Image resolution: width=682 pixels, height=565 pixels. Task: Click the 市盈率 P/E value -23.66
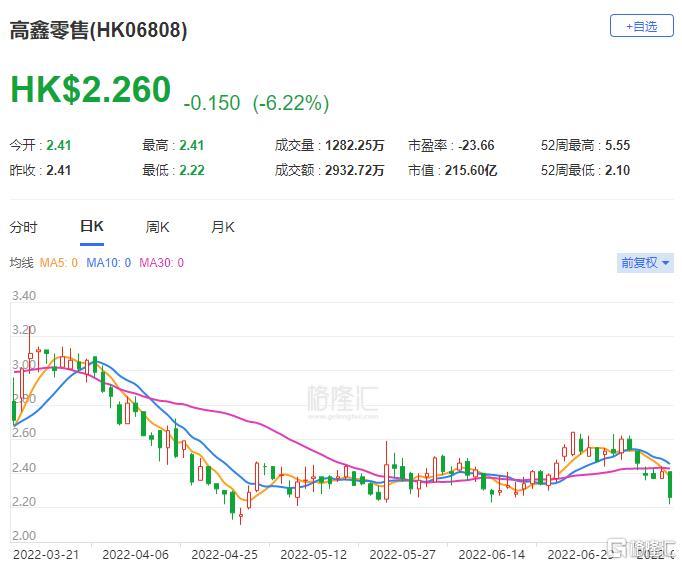[476, 145]
